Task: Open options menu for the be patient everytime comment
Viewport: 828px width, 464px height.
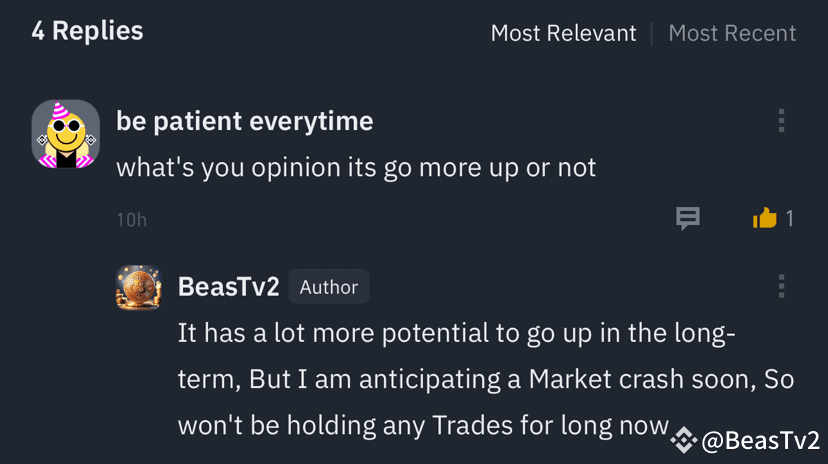Action: coord(781,121)
